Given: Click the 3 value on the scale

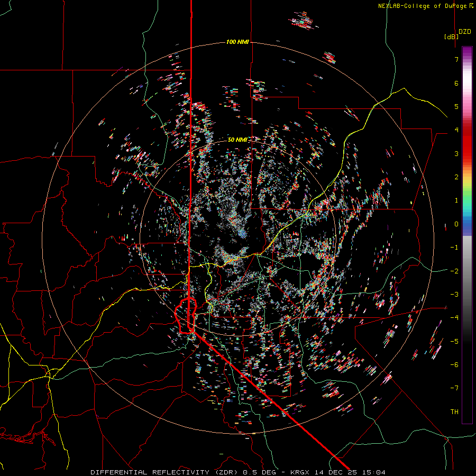Looking at the screenshot, I should pyautogui.click(x=456, y=153).
